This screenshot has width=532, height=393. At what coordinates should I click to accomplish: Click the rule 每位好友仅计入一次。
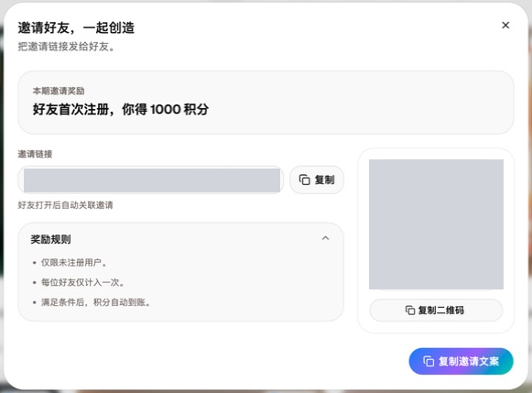point(82,282)
